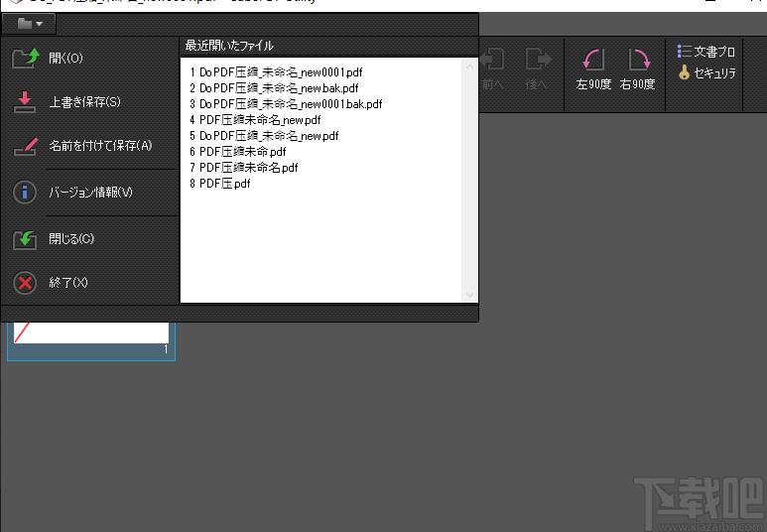Open the file menu dropdown button

[x=30, y=24]
